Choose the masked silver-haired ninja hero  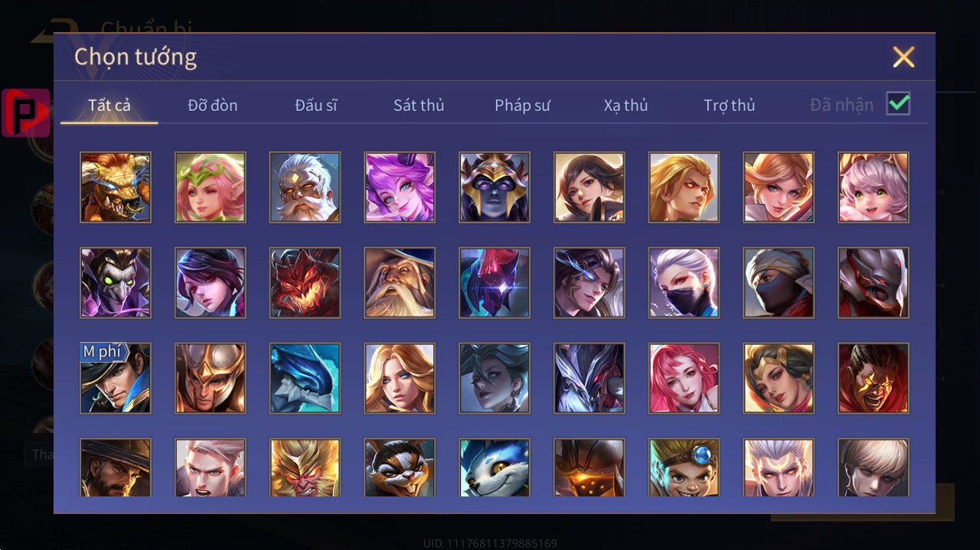[x=684, y=283]
